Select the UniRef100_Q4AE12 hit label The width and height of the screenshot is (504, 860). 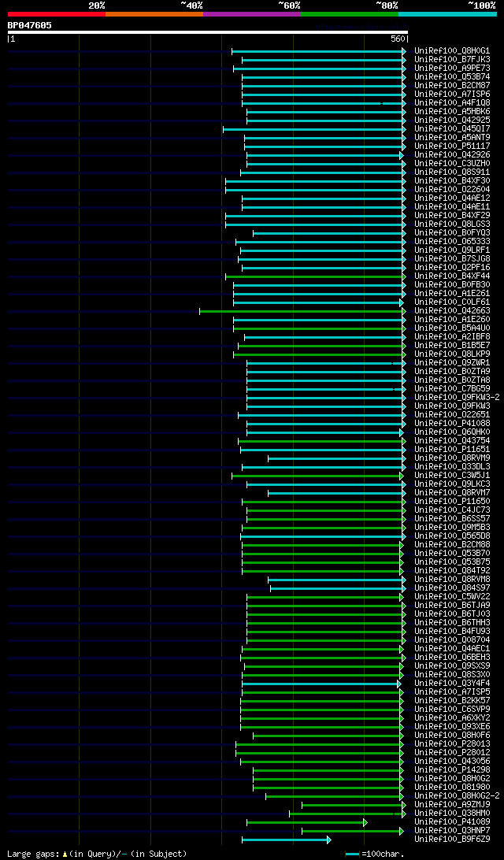[x=453, y=198]
